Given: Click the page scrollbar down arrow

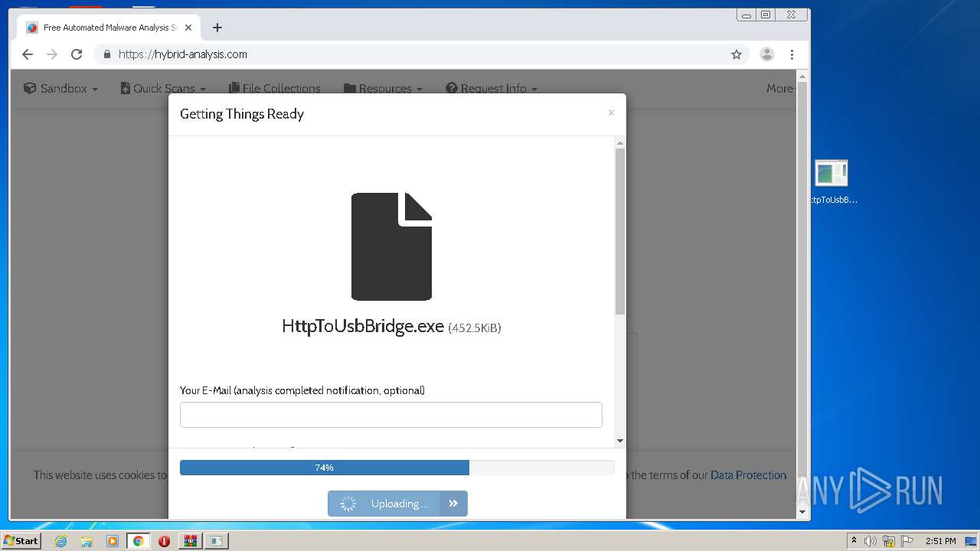Looking at the screenshot, I should pos(802,512).
